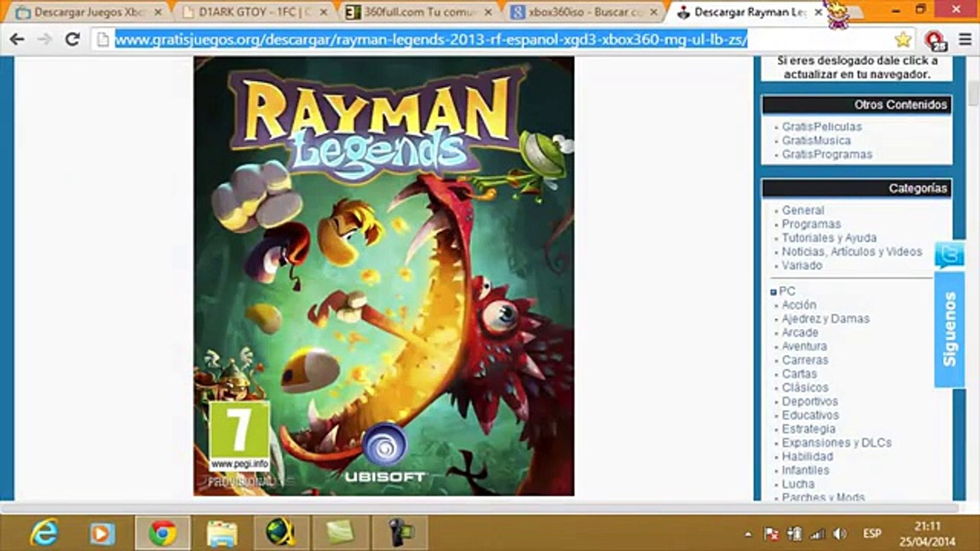Screen dimensions: 980x551
Task: Open Chrome hamburger menu
Action: point(964,39)
